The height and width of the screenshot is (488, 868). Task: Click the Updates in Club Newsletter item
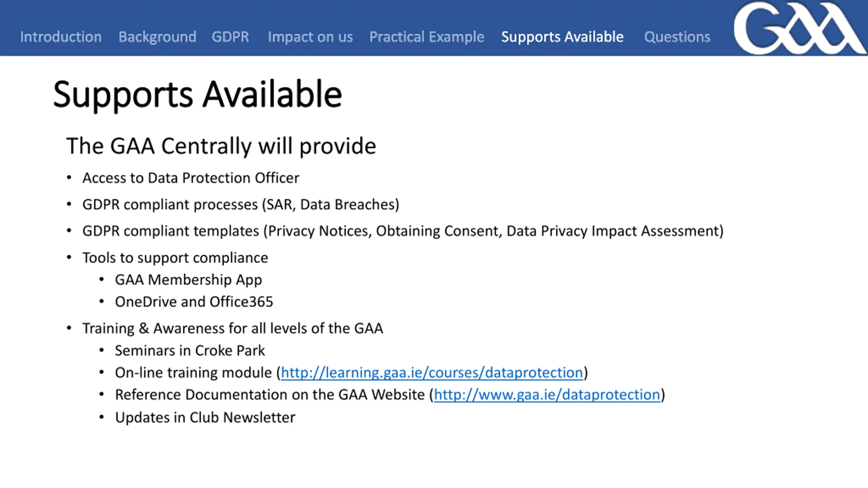click(x=205, y=418)
